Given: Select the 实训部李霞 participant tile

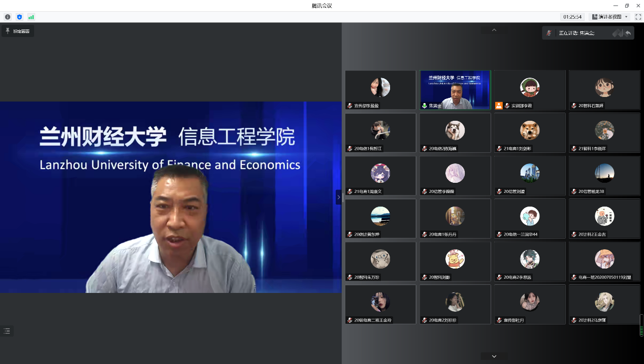Looking at the screenshot, I should [x=530, y=90].
